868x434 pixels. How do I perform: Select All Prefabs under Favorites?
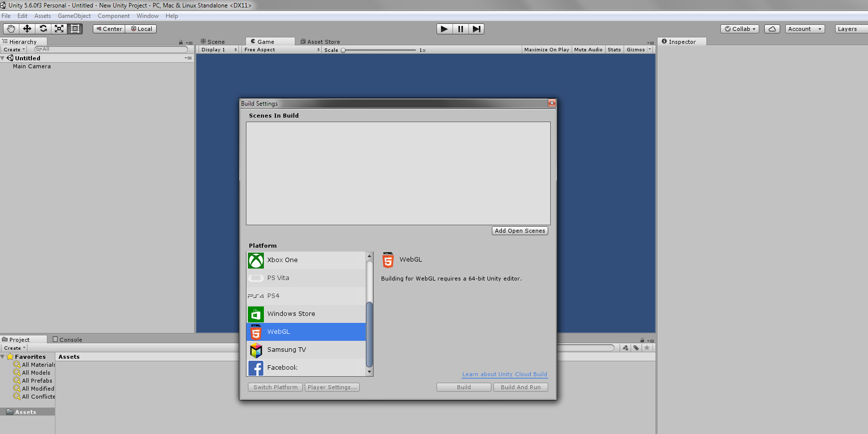[37, 381]
